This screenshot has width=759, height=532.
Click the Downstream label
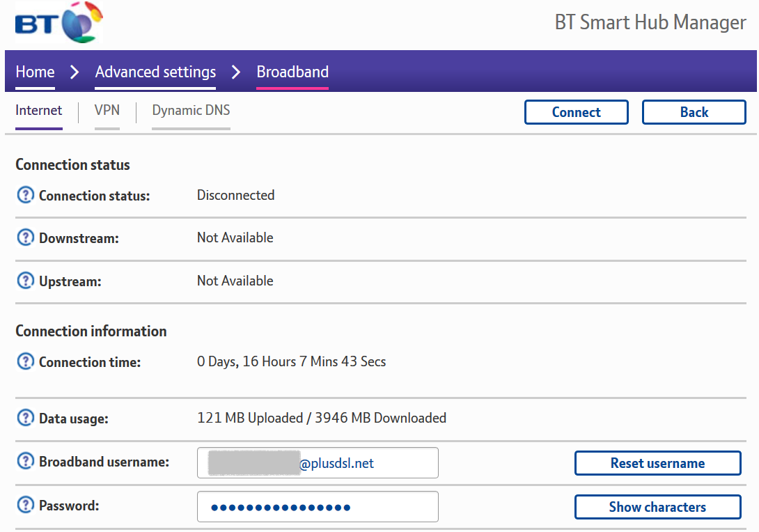(x=79, y=238)
